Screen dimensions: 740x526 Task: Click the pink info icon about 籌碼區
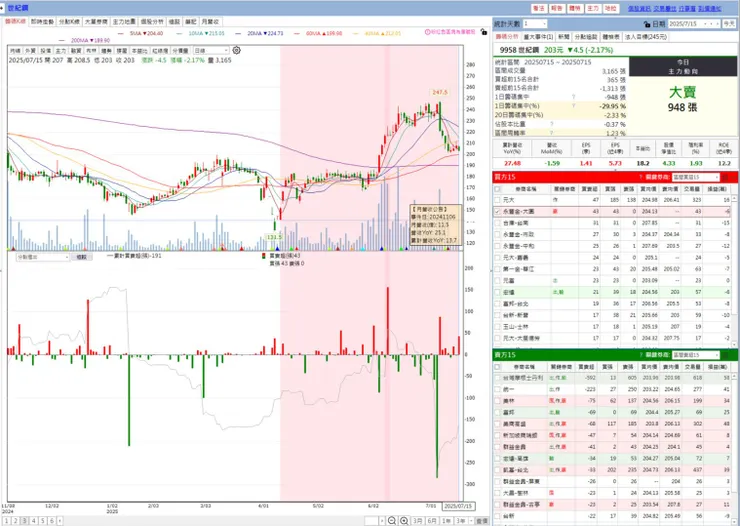pyautogui.click(x=427, y=32)
